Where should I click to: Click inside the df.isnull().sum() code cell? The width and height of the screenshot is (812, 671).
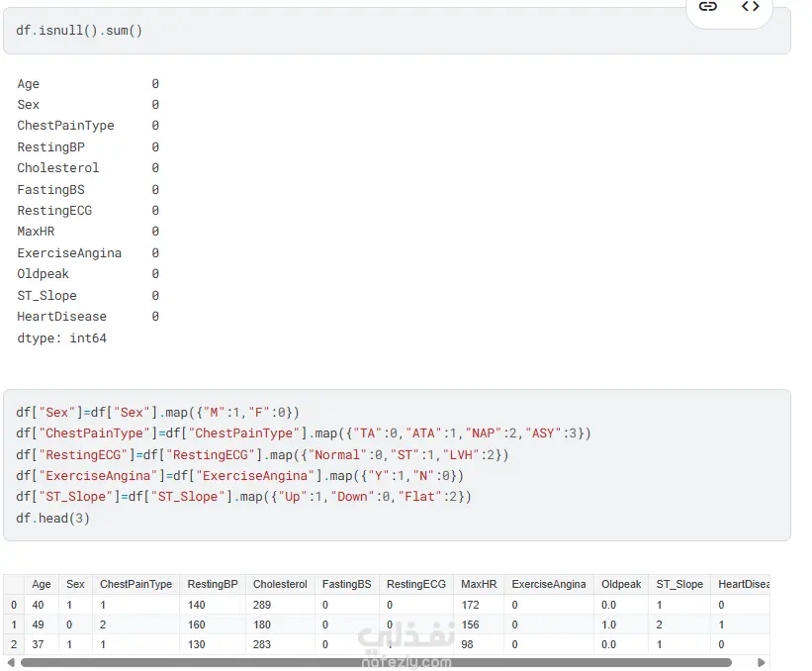396,31
